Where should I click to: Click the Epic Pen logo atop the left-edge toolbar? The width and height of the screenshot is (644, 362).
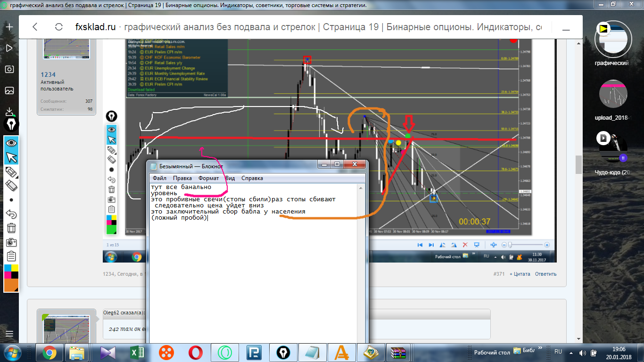(11, 124)
